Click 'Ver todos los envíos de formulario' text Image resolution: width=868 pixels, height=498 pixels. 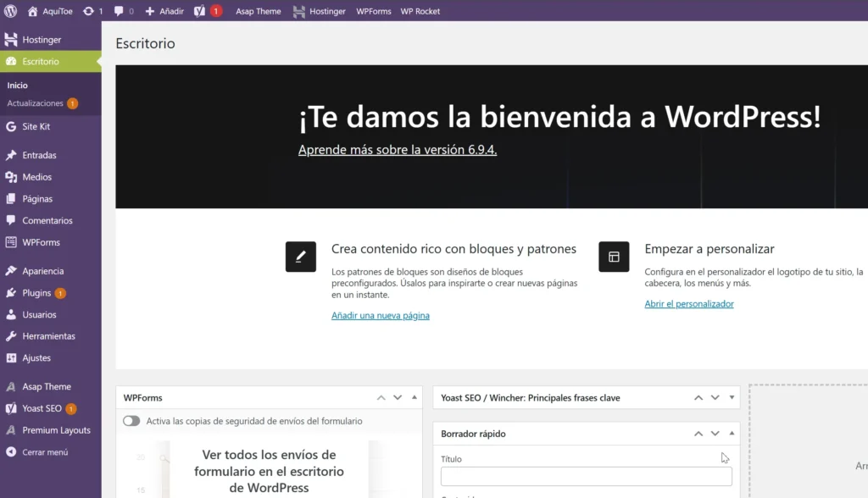(x=269, y=471)
